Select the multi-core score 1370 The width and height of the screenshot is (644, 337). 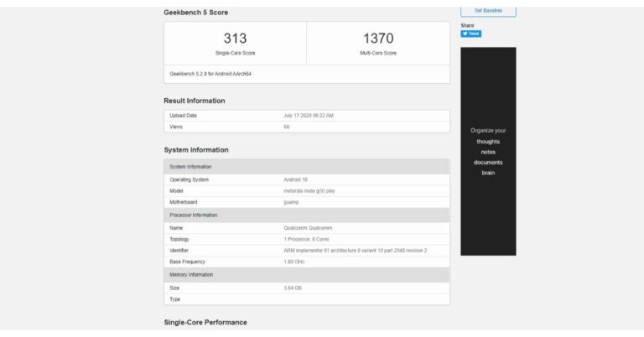378,39
